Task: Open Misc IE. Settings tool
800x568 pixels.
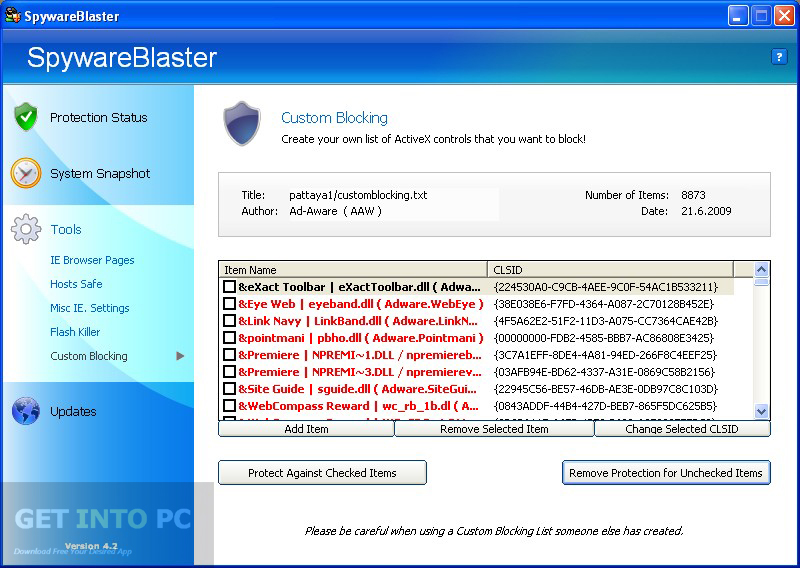Action: [x=90, y=308]
